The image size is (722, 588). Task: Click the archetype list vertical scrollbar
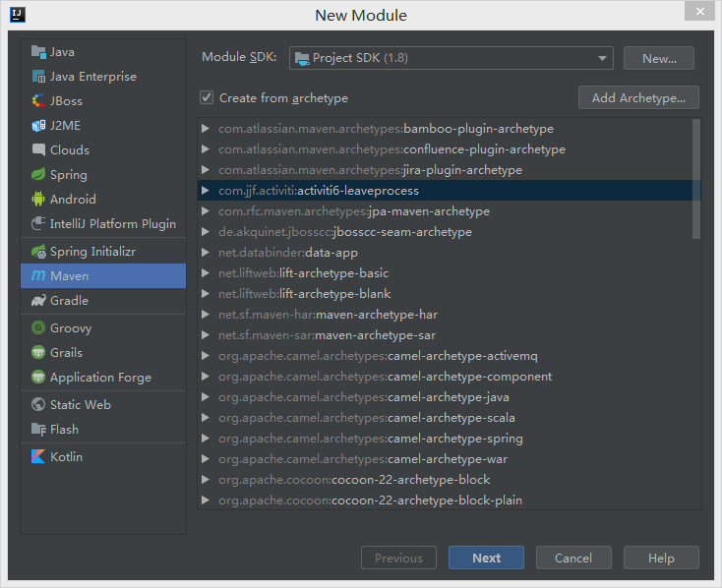696,179
